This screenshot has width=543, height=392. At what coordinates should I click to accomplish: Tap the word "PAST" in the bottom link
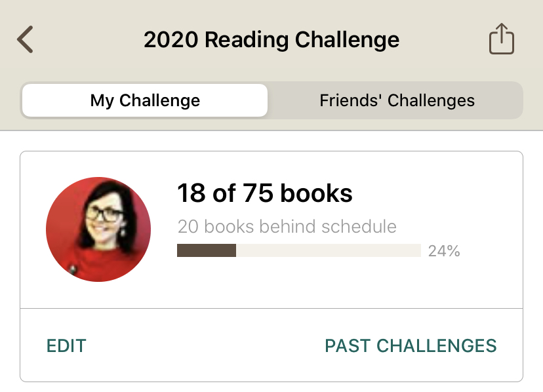346,345
